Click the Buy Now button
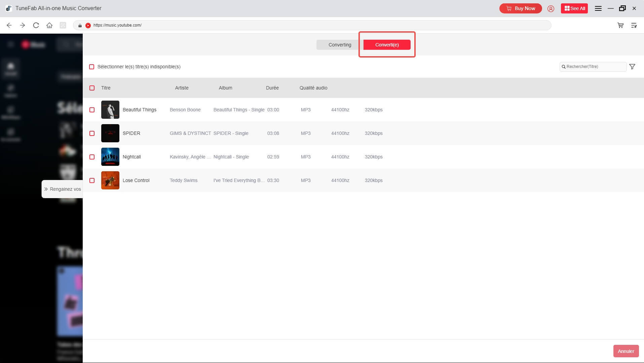The width and height of the screenshot is (644, 363). [x=521, y=8]
